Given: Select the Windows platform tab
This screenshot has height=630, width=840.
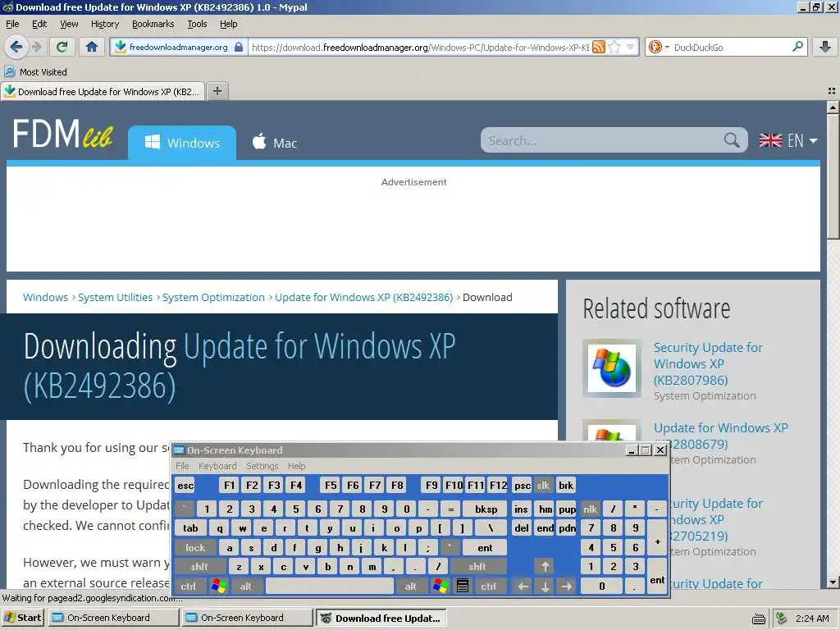Looking at the screenshot, I should (x=182, y=143).
